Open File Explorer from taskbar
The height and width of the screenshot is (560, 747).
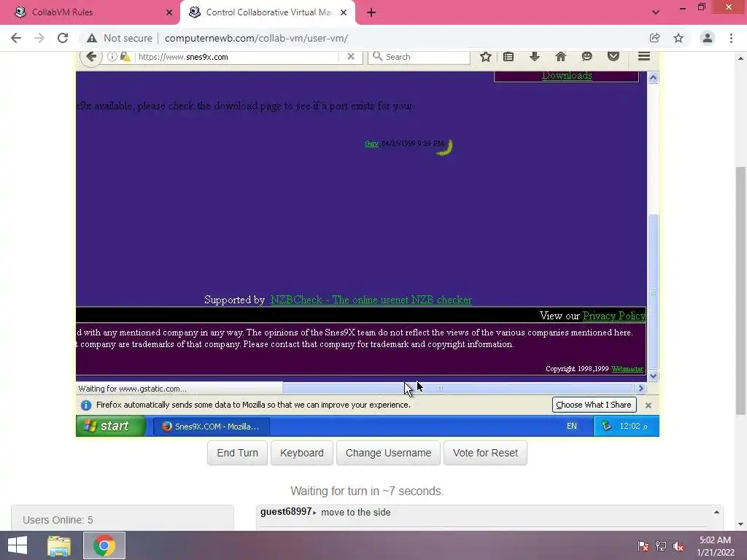(x=59, y=545)
